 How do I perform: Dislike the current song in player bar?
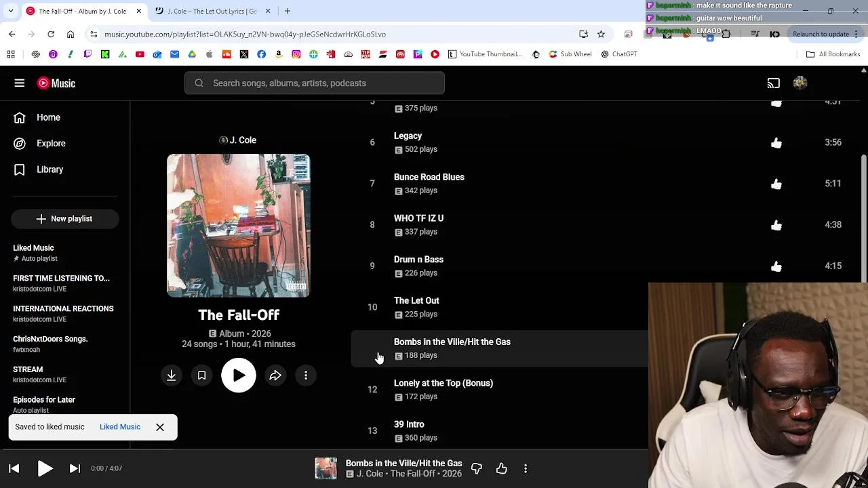[476, 468]
